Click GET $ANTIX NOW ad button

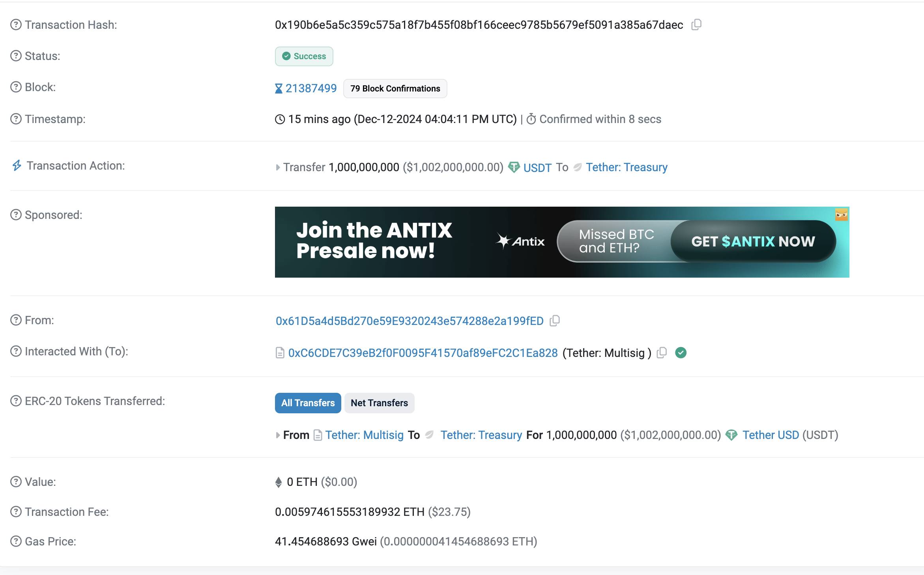(x=753, y=241)
